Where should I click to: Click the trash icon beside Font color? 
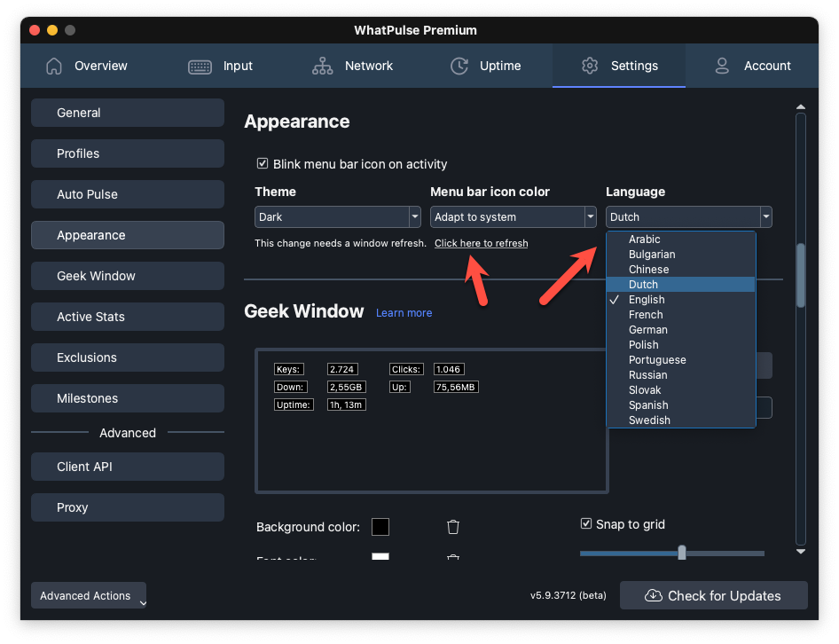point(452,557)
